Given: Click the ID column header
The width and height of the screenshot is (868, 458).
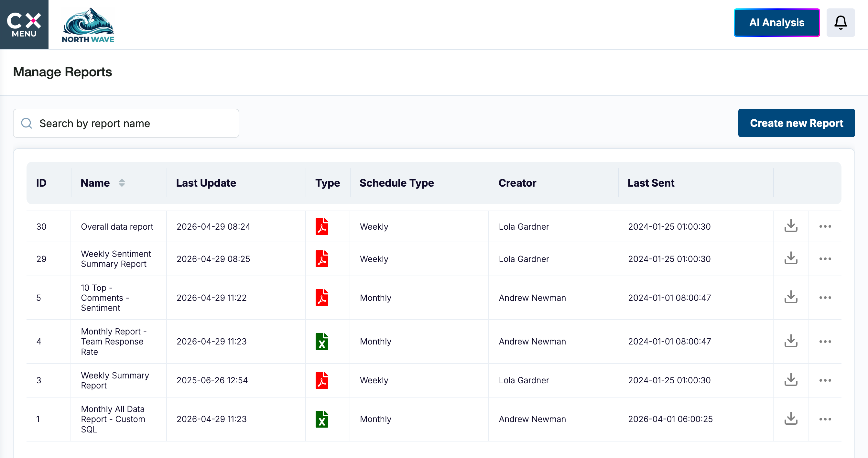Looking at the screenshot, I should tap(41, 183).
